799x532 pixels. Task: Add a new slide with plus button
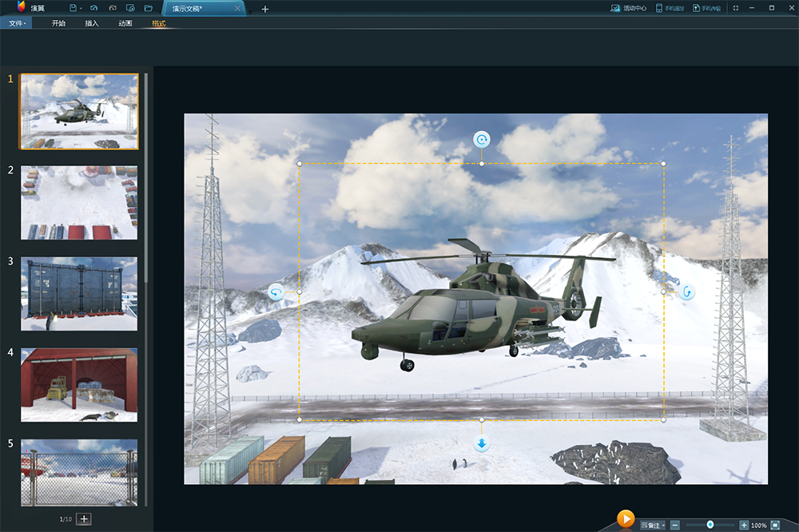pos(84,519)
